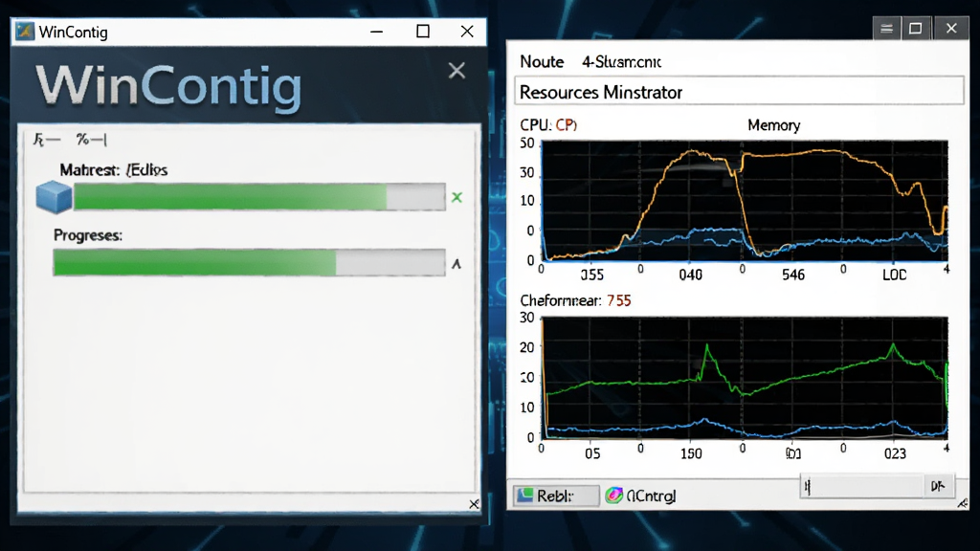Viewport: 980px width, 551px height.
Task: Click the Rebl: button in the bottom bar
Action: (555, 496)
